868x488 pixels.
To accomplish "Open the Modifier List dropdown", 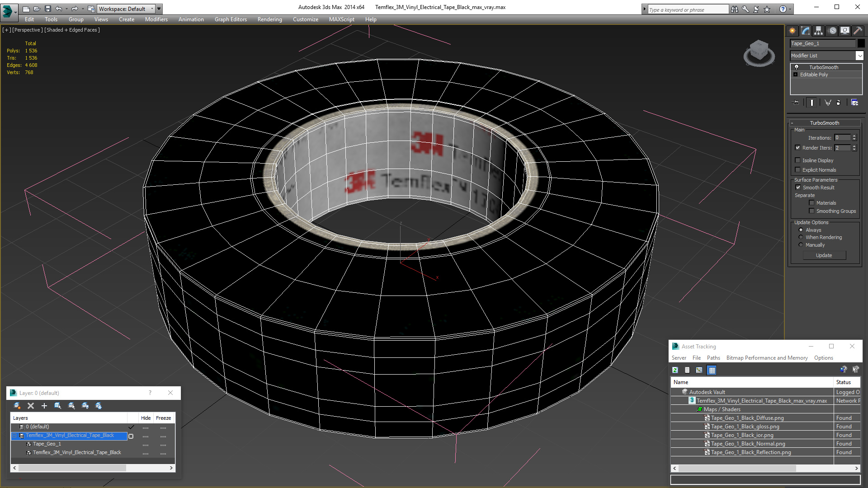I will tap(859, 56).
